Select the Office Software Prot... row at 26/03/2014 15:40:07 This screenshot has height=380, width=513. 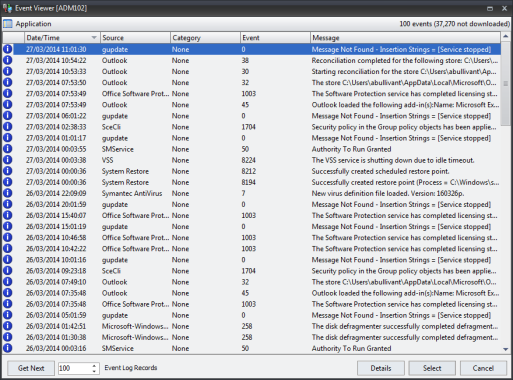pos(251,215)
